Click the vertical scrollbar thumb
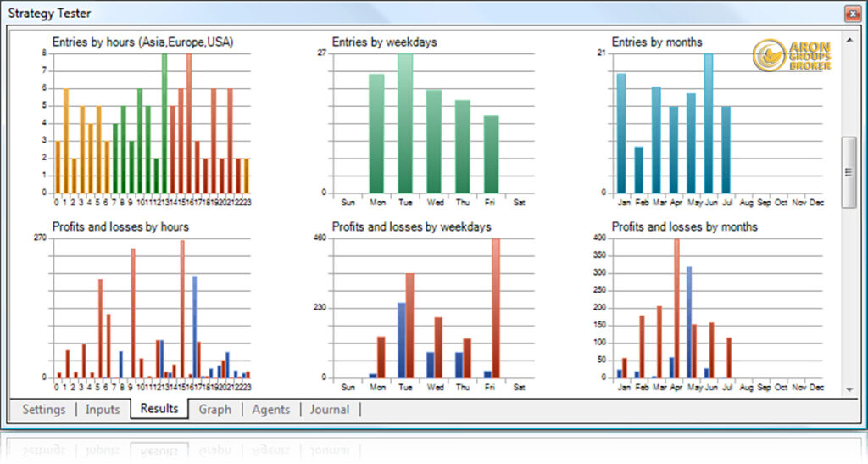Screen dimensions: 868x464 [849, 171]
